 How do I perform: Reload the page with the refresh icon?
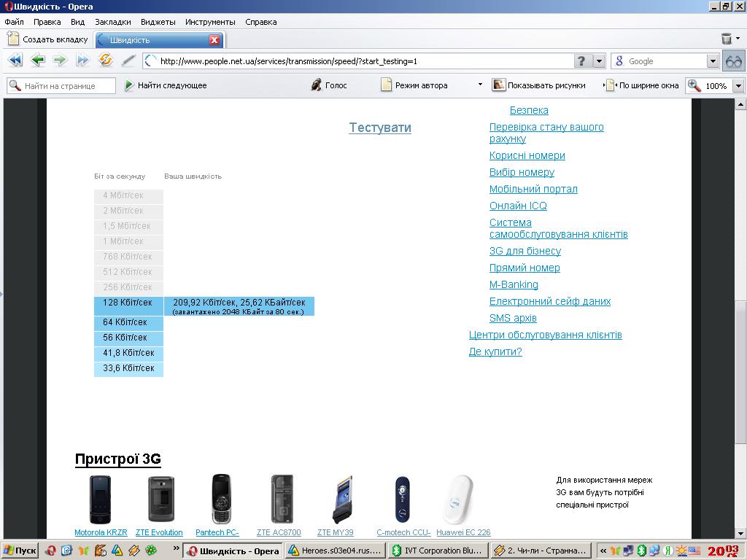(x=106, y=61)
